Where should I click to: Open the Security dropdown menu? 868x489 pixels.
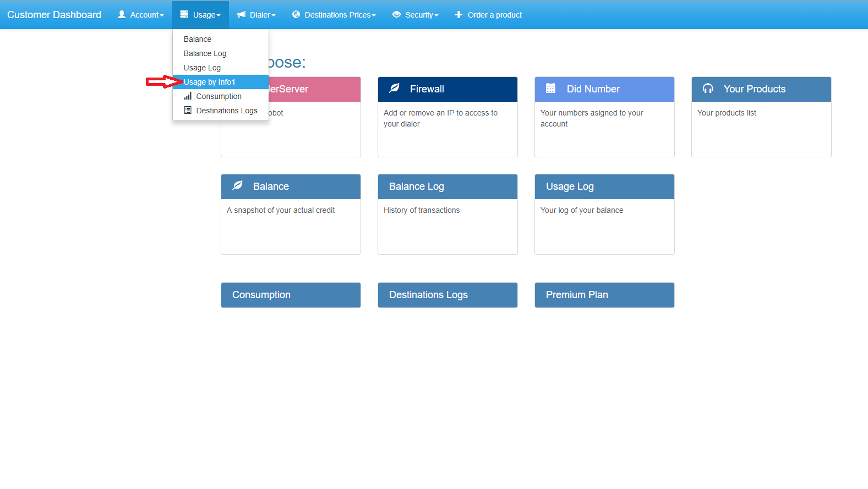[416, 15]
